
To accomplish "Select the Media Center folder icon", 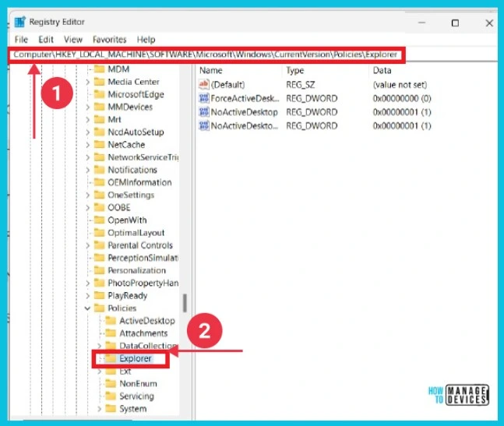I will (100, 82).
